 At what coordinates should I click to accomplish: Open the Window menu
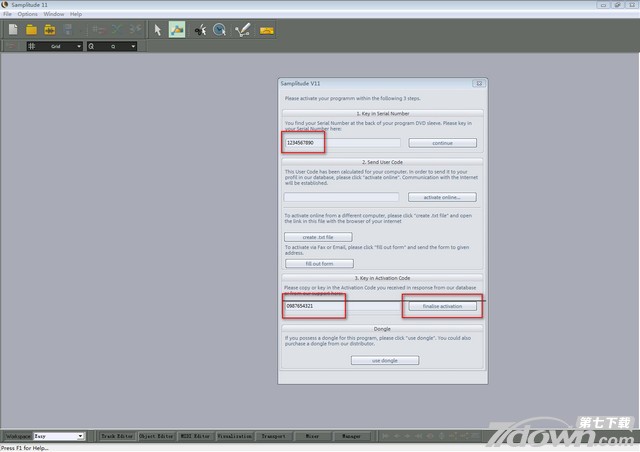[x=54, y=14]
